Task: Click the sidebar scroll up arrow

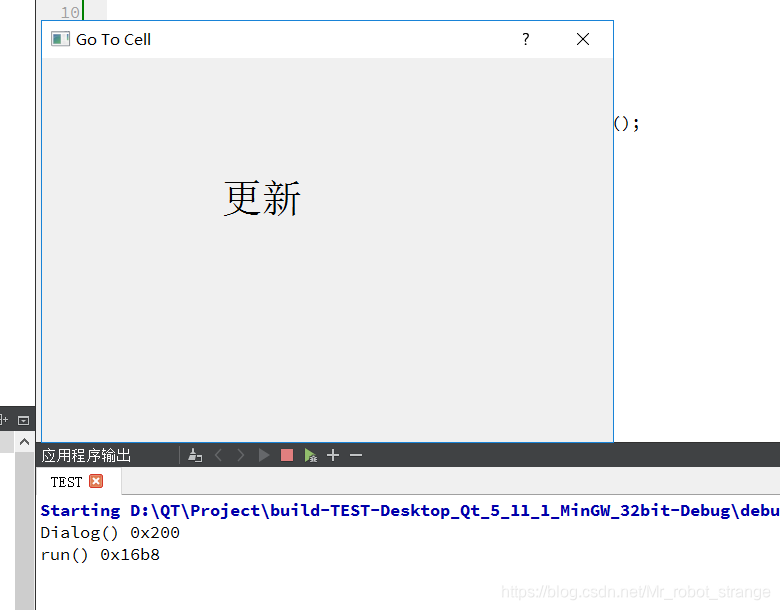Action: click(24, 442)
